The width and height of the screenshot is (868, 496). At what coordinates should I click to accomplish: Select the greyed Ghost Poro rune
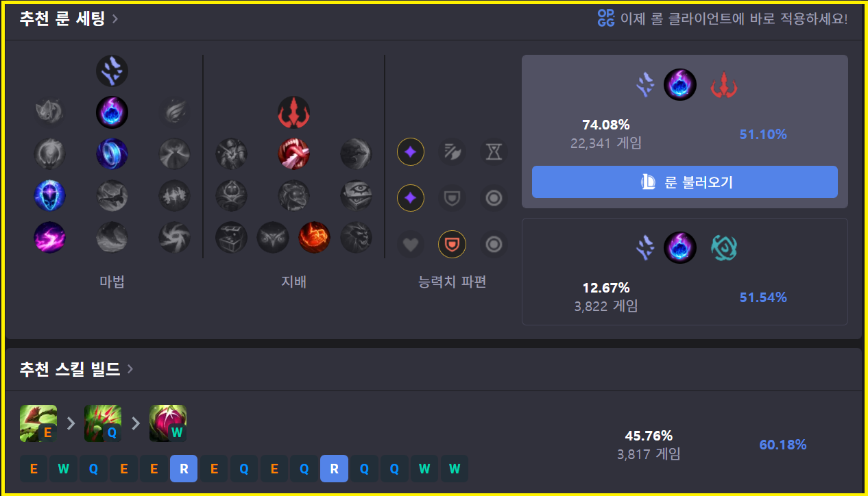point(294,195)
